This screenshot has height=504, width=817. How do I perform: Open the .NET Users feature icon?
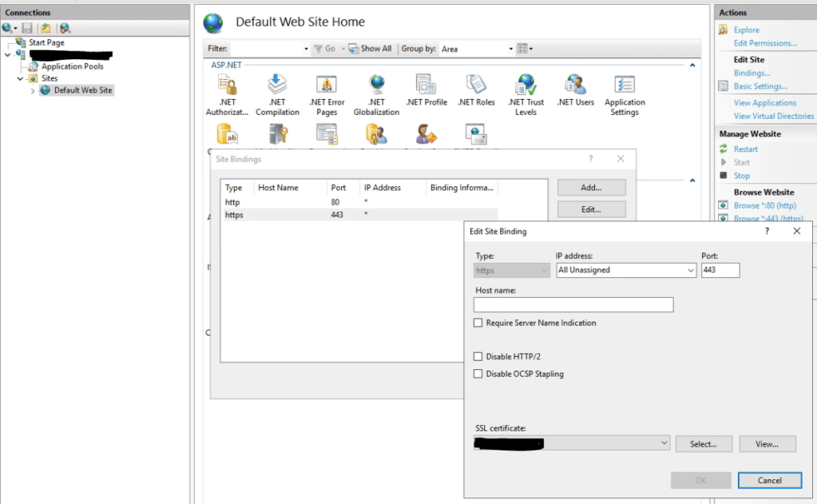(x=575, y=85)
